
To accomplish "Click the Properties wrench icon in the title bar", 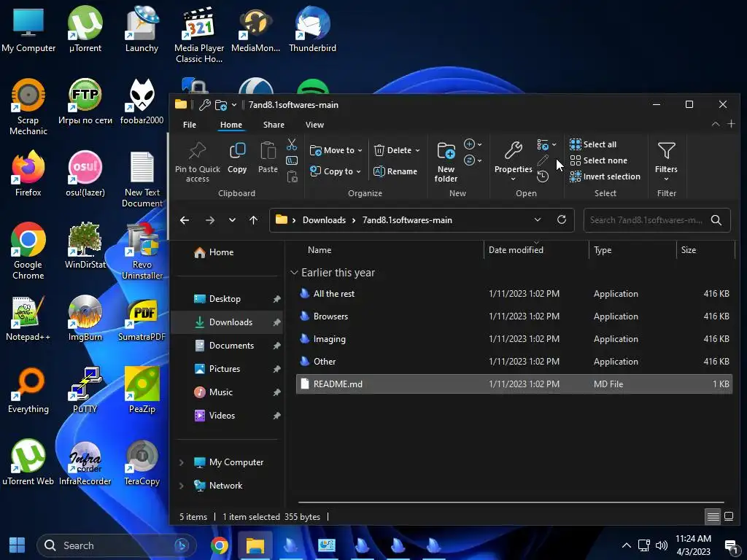I will (x=204, y=105).
